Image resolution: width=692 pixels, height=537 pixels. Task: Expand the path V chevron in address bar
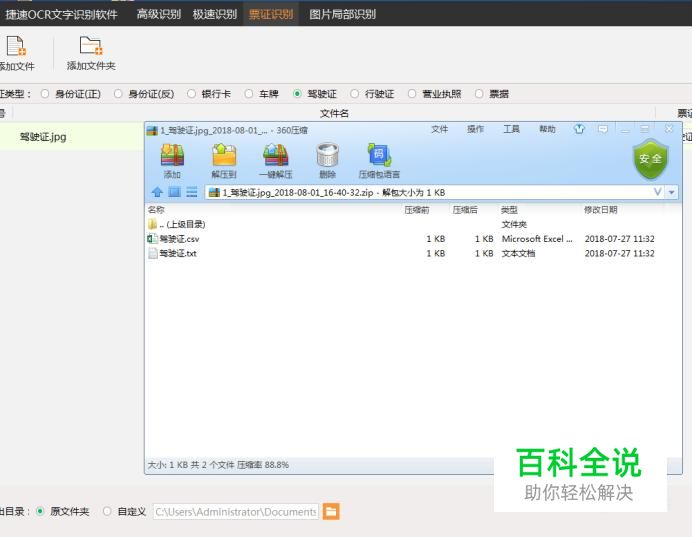tap(658, 192)
